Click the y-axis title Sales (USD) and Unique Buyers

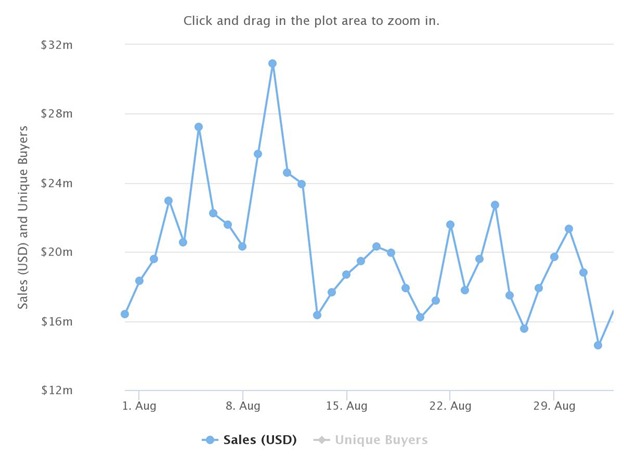pos(23,217)
